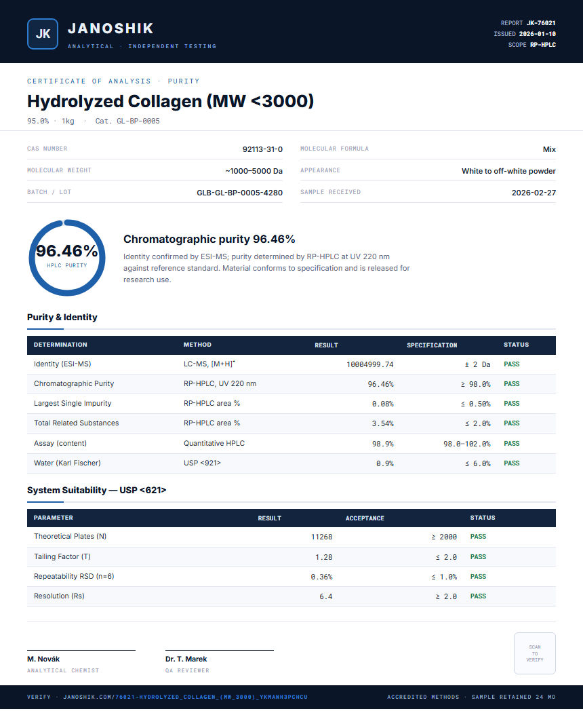Select catalog number GL-BP-0005
Image resolution: width=583 pixels, height=728 pixels.
pyautogui.click(x=138, y=121)
